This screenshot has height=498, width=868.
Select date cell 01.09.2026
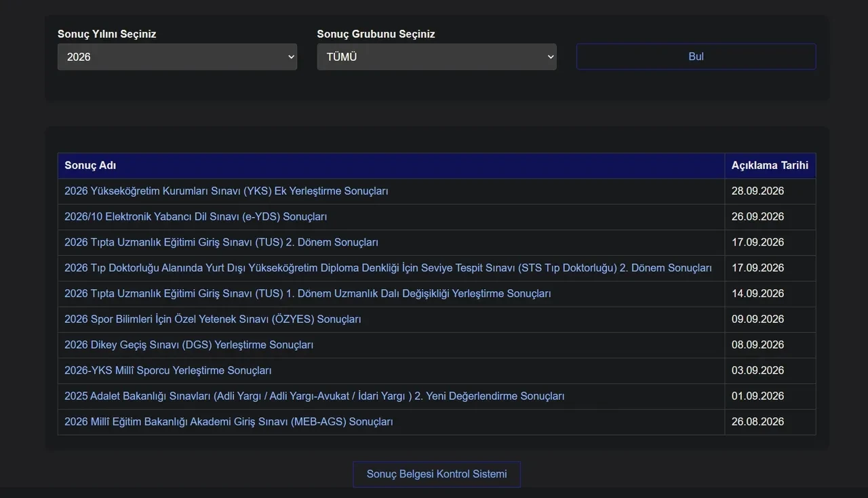(770, 396)
